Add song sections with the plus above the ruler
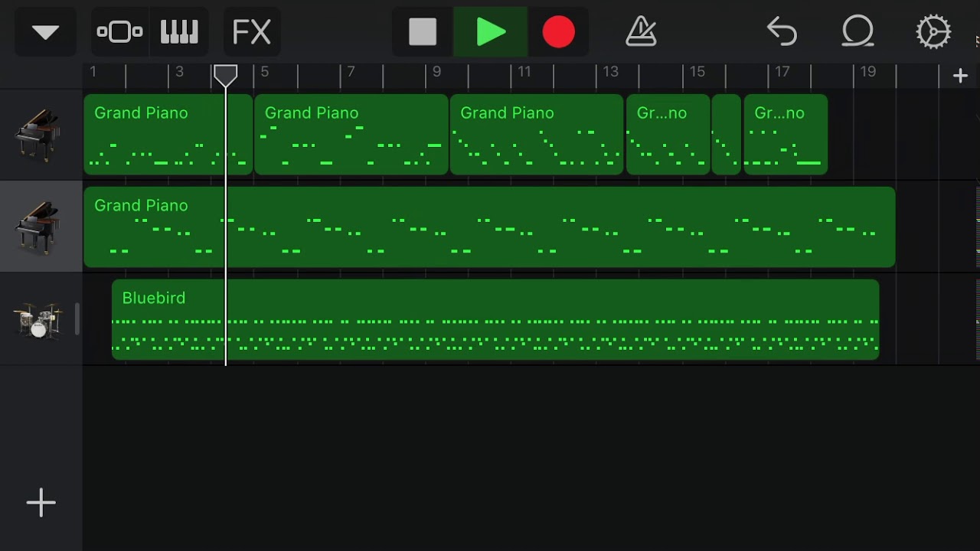980x551 pixels. point(960,74)
